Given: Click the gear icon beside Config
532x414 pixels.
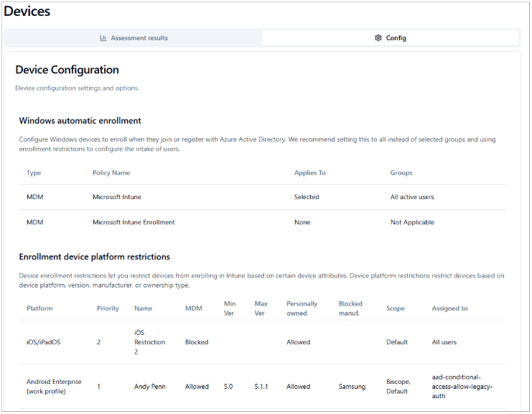Looking at the screenshot, I should [x=378, y=38].
